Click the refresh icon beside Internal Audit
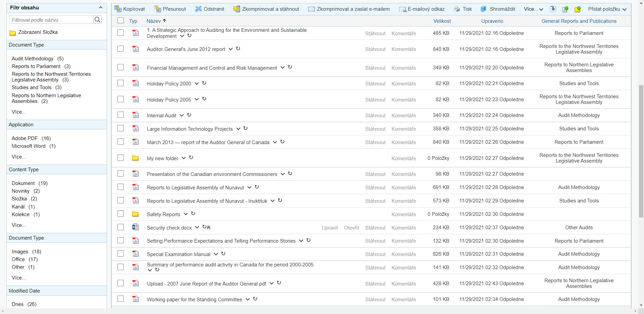 pos(189,115)
